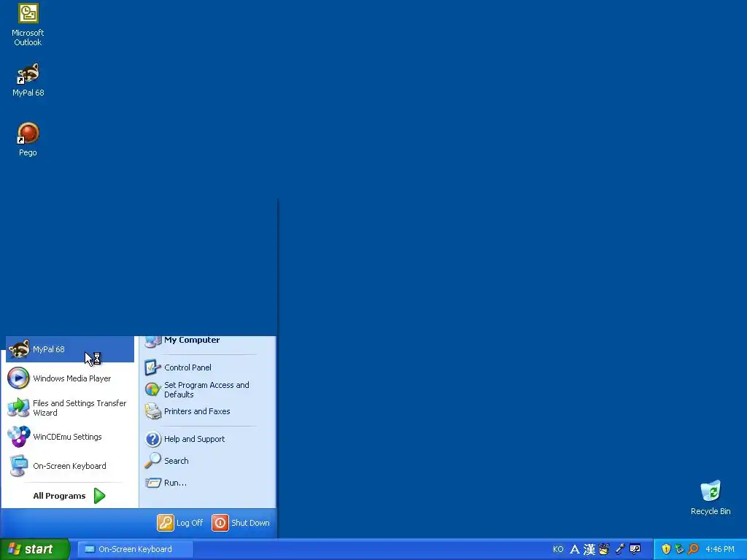Click the Shut Down button
Screen dimensions: 747x560
241,522
